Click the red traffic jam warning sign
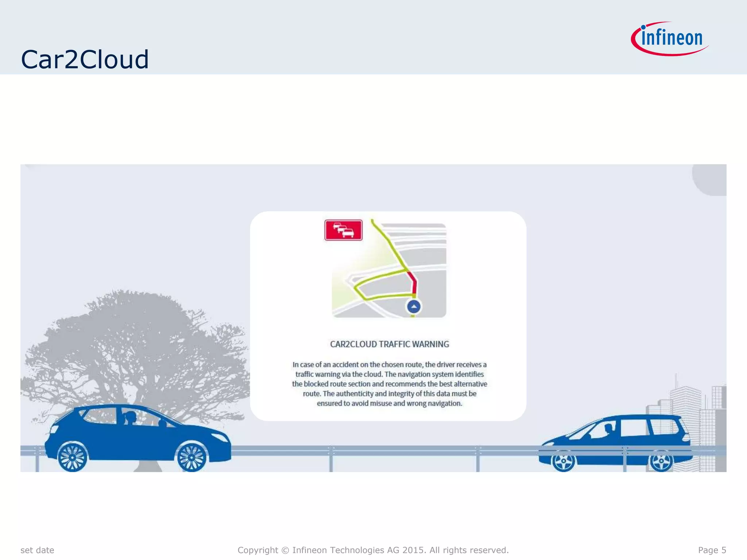Screen dimensions: 747x560 click(x=343, y=230)
